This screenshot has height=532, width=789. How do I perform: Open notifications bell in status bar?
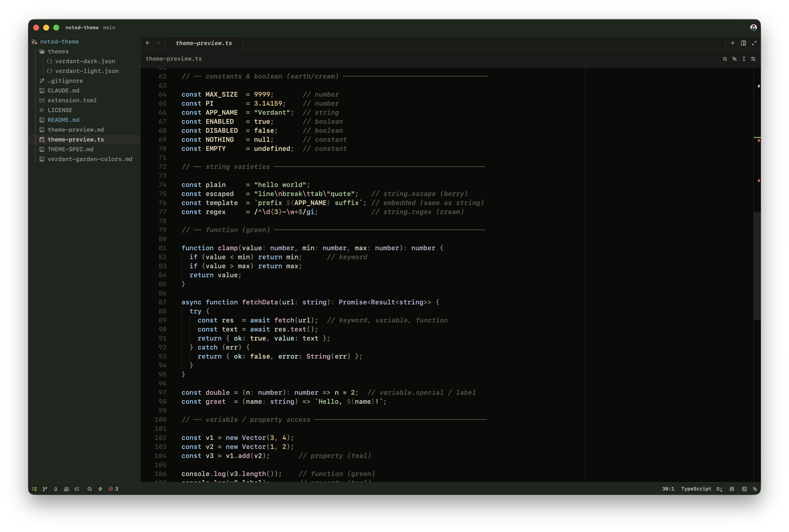click(x=56, y=489)
